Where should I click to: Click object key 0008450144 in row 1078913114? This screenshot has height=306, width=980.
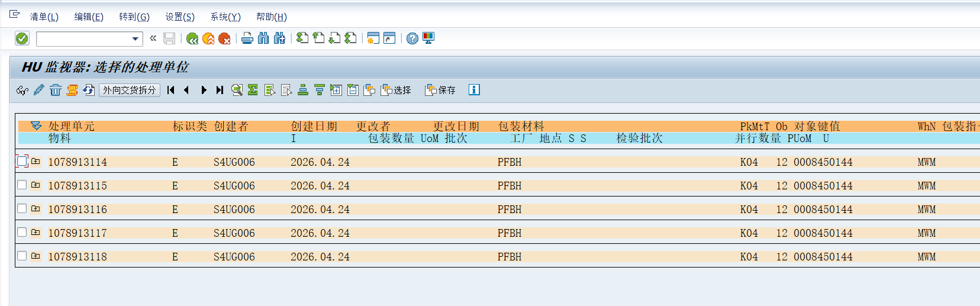pos(823,162)
